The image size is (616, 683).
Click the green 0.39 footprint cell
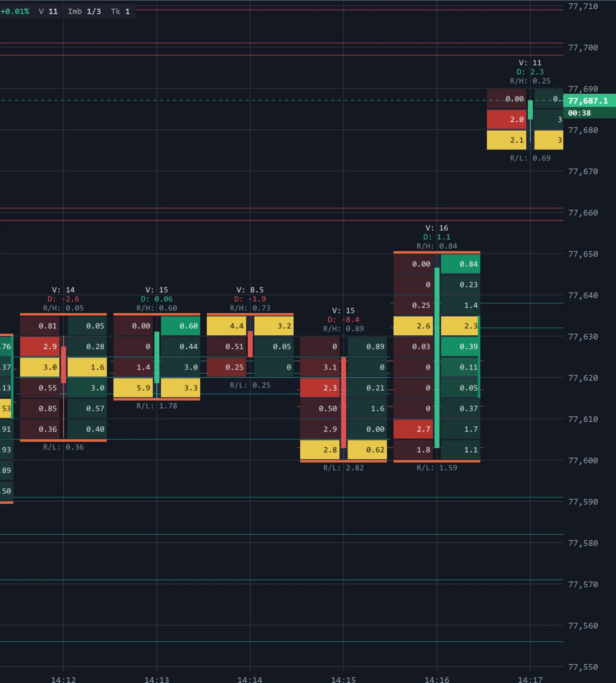460,346
